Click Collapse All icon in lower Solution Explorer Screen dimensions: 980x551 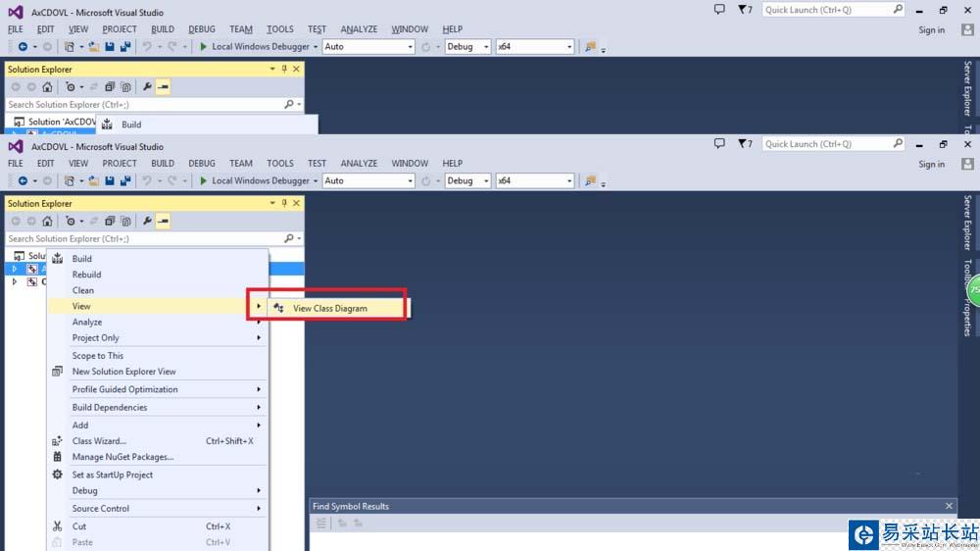pos(110,222)
